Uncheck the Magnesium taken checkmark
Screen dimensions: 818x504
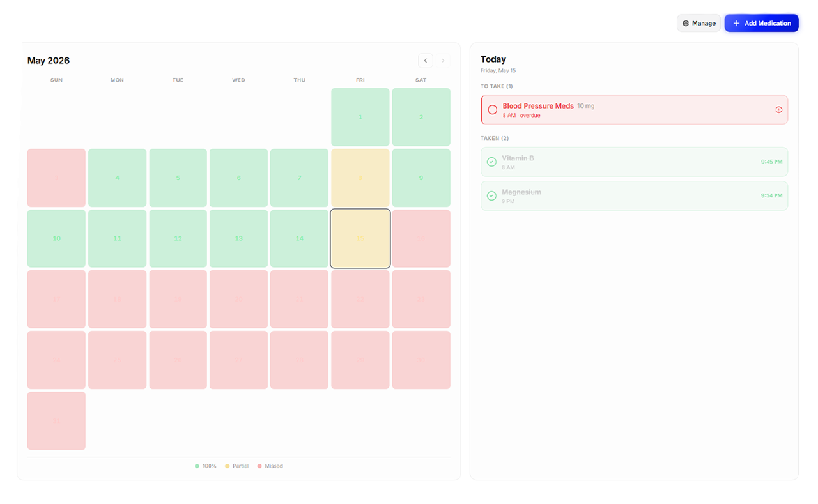[491, 196]
